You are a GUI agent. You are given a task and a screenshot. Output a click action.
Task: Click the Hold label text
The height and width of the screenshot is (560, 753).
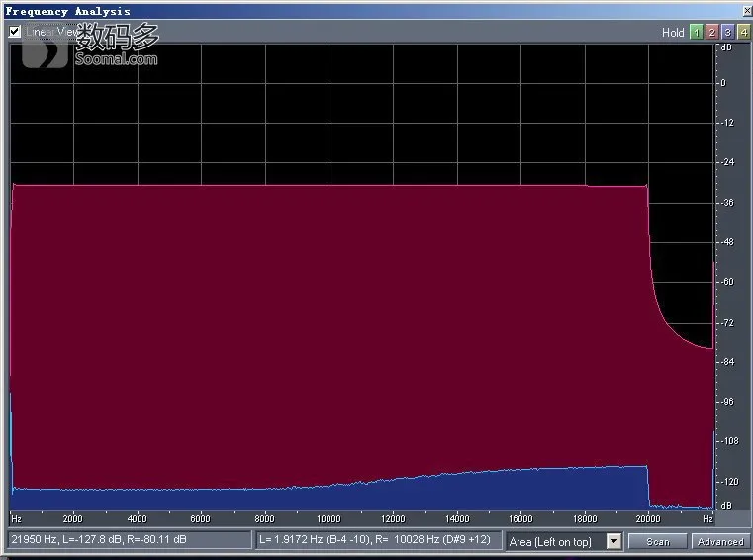point(673,33)
